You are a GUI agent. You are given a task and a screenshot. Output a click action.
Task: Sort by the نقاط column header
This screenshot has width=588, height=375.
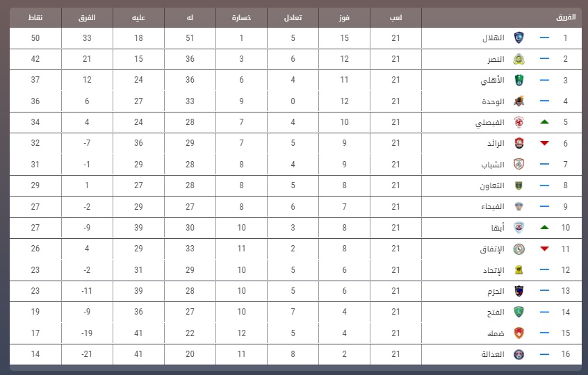pyautogui.click(x=35, y=17)
